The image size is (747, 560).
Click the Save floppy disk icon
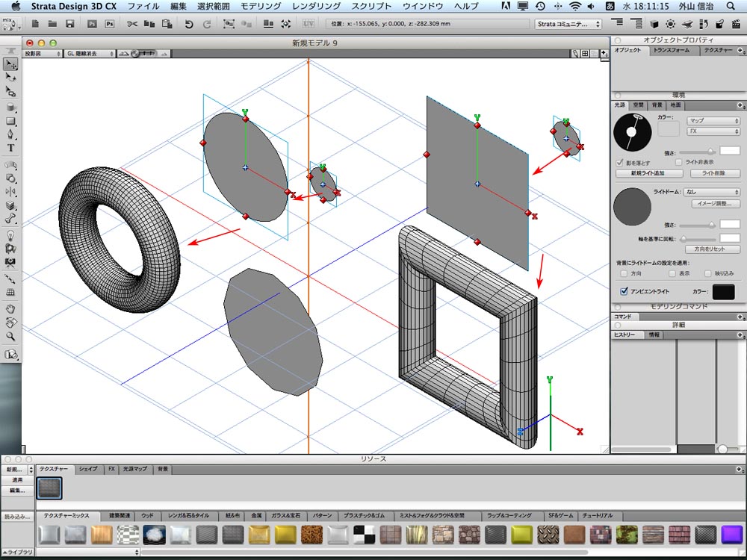pyautogui.click(x=69, y=23)
